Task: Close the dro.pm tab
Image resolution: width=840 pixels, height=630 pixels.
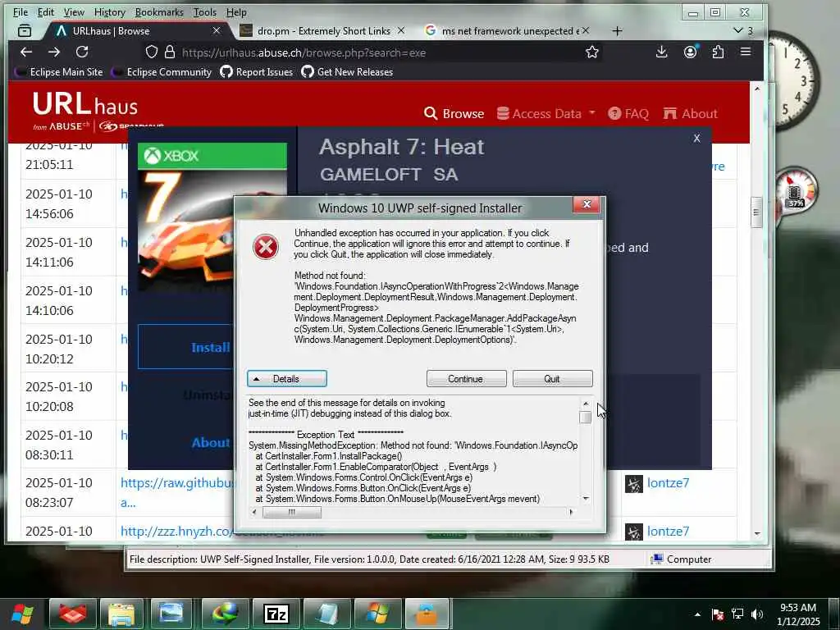Action: tap(400, 30)
